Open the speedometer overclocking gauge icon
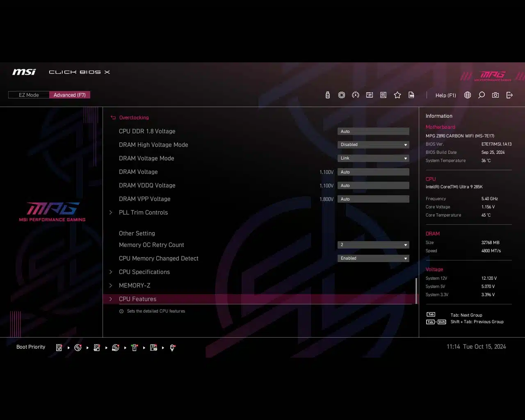Image resolution: width=525 pixels, height=420 pixels. [x=355, y=95]
